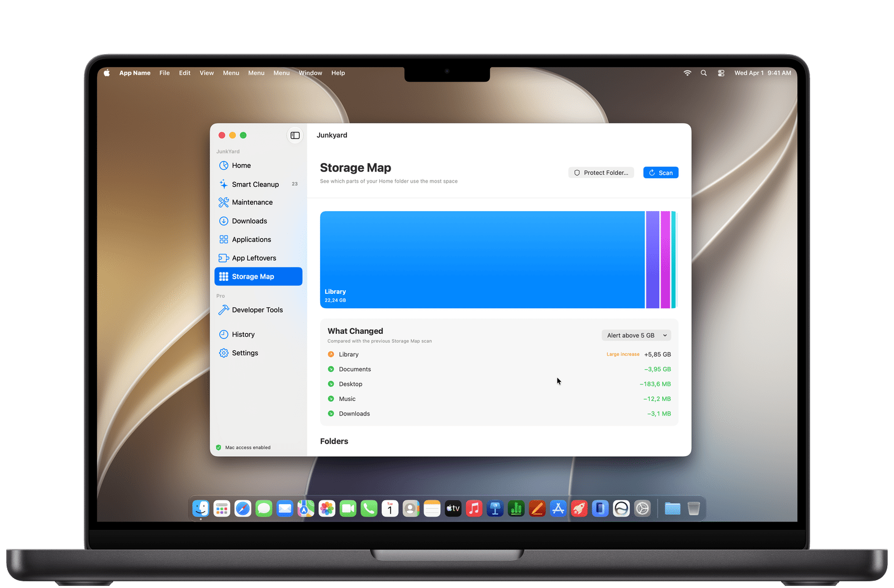
Task: Click the Downloads row under What Changed
Action: click(x=499, y=414)
